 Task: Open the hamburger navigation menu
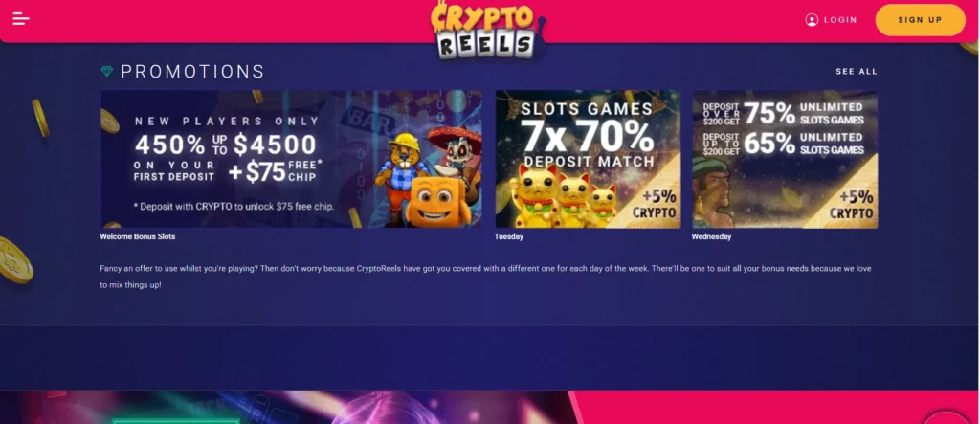click(x=21, y=19)
